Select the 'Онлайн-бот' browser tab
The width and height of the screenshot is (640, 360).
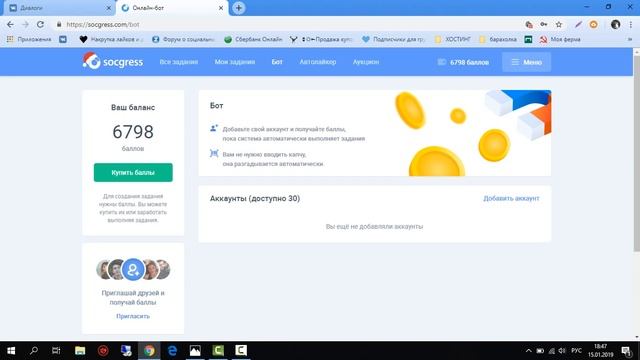pos(171,8)
